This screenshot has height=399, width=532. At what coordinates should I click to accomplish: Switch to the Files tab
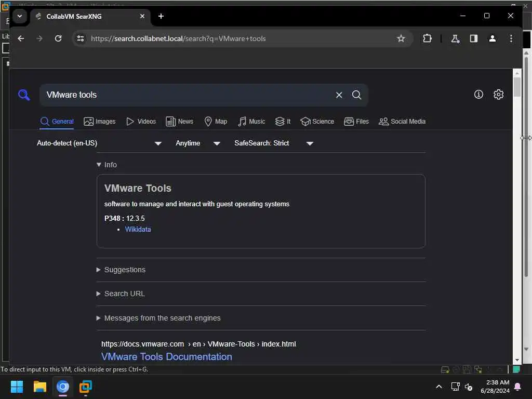coord(356,122)
